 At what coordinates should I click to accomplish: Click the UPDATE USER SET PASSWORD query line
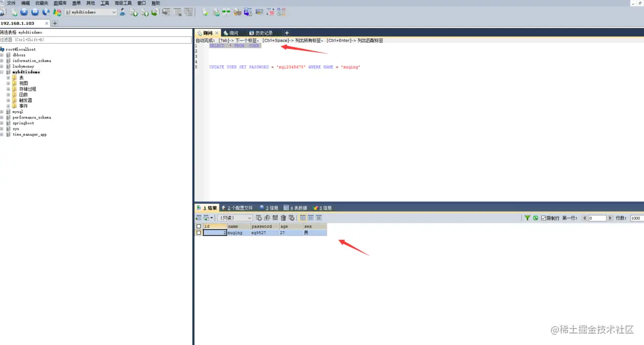[285, 67]
